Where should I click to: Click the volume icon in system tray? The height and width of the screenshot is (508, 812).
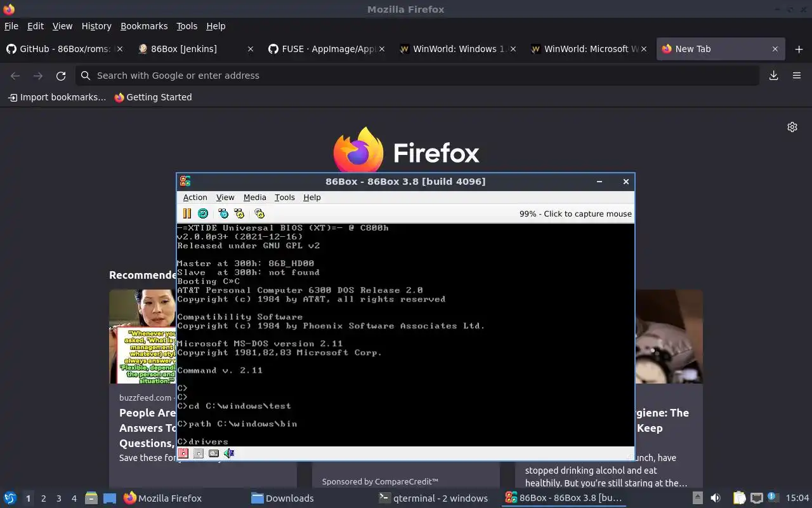716,498
